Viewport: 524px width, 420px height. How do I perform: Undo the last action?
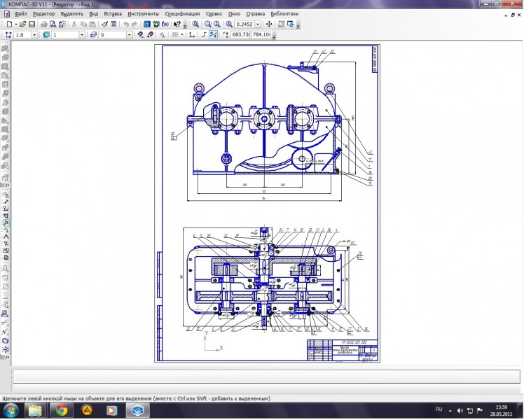click(x=126, y=24)
